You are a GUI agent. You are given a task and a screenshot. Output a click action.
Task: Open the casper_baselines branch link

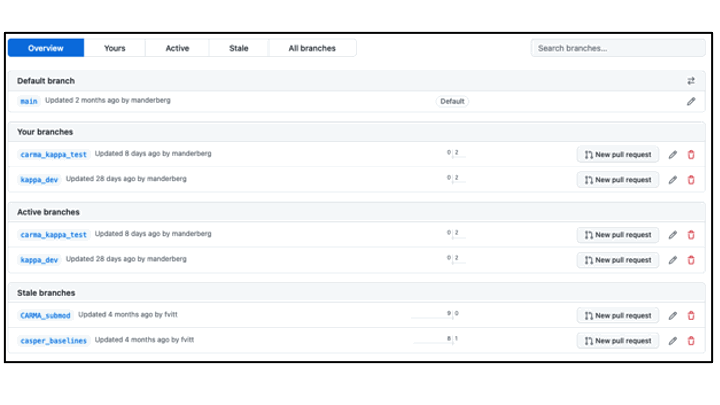coord(54,341)
